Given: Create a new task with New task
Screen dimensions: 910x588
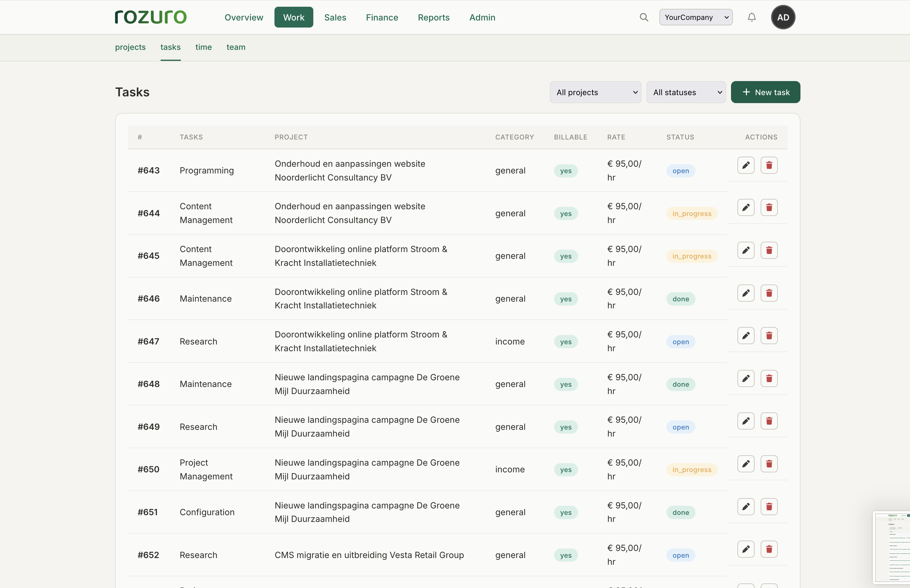Looking at the screenshot, I should click(x=765, y=92).
